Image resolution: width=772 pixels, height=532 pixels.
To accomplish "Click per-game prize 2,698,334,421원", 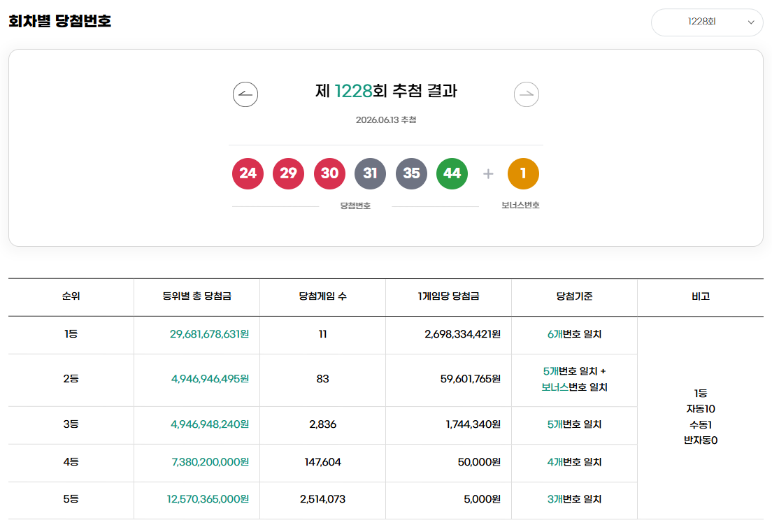I will coord(463,334).
